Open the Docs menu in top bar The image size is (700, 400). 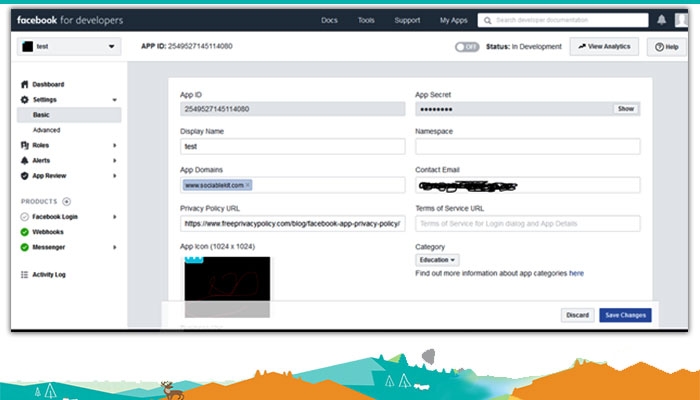(x=329, y=20)
